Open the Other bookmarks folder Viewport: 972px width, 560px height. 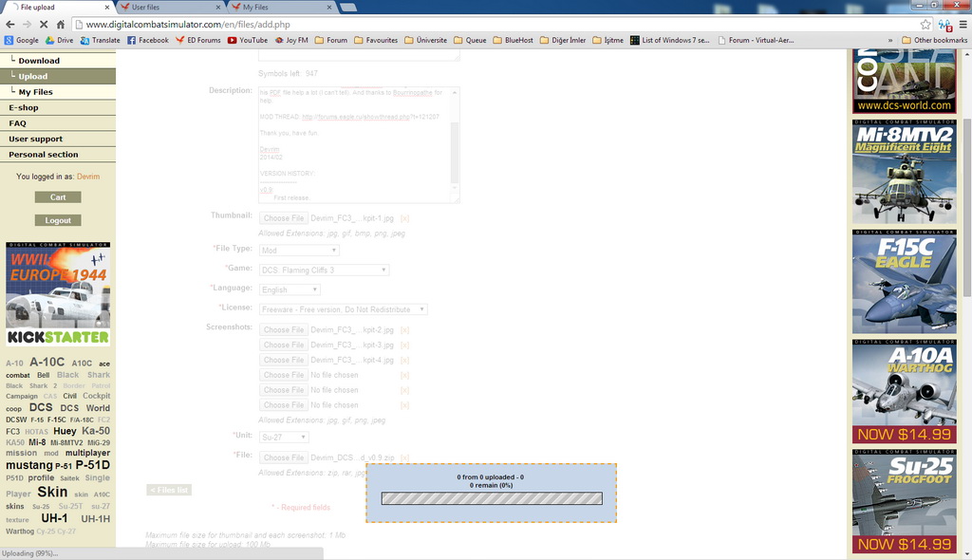[934, 40]
